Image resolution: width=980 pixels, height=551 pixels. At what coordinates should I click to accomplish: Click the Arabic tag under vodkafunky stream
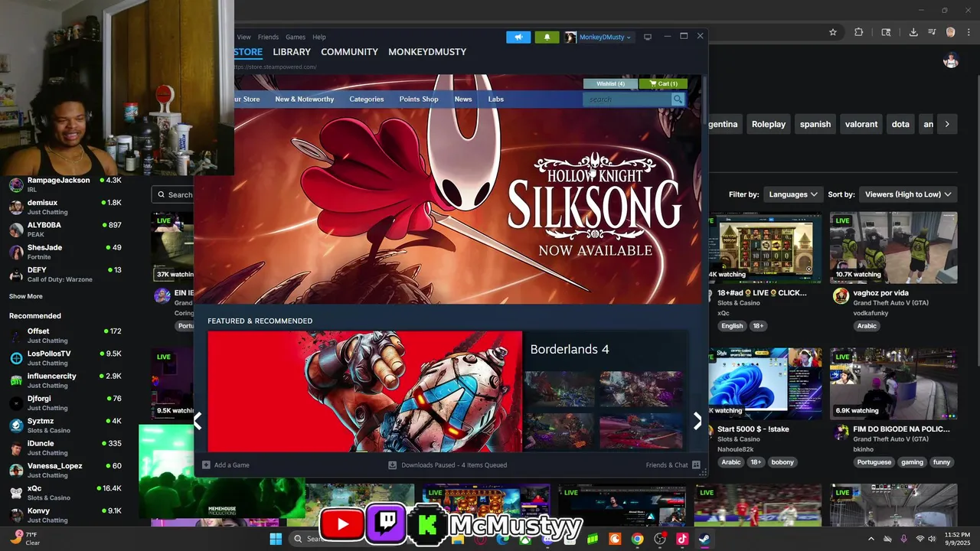pos(867,326)
